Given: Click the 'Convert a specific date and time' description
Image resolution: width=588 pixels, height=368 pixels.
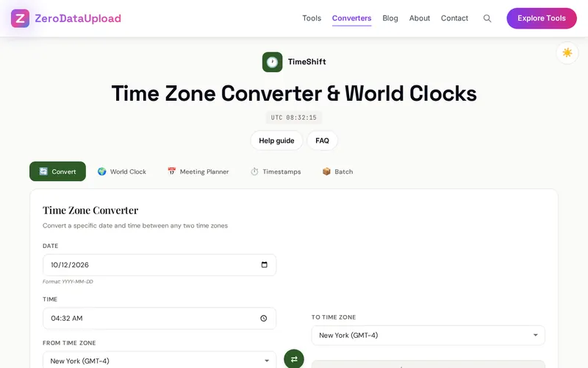Looking at the screenshot, I should coord(135,226).
